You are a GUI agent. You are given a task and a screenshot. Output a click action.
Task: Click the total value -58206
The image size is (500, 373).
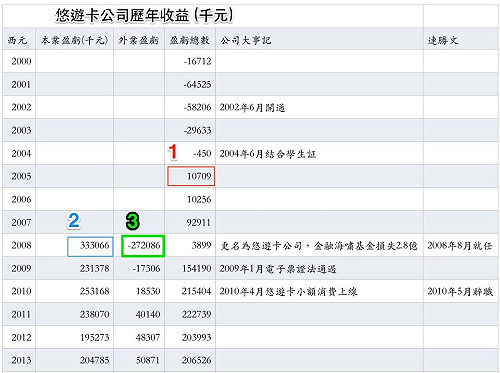197,107
